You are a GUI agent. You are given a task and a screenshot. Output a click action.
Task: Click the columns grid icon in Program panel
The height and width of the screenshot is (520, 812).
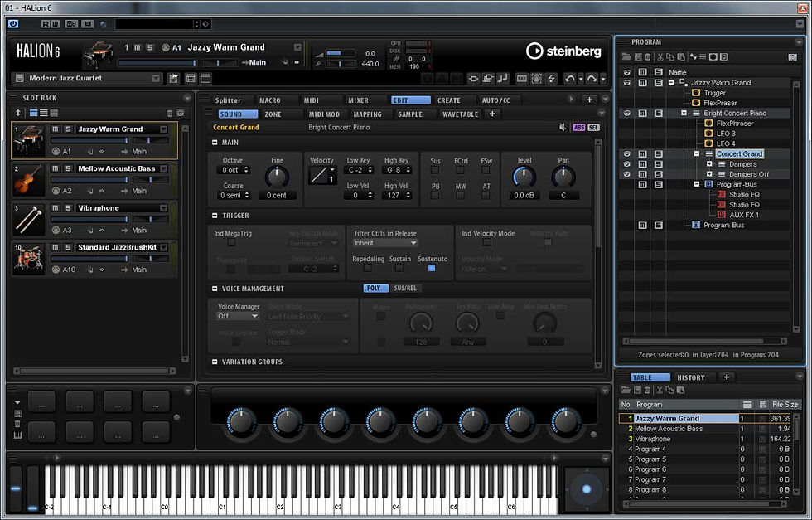coord(792,57)
